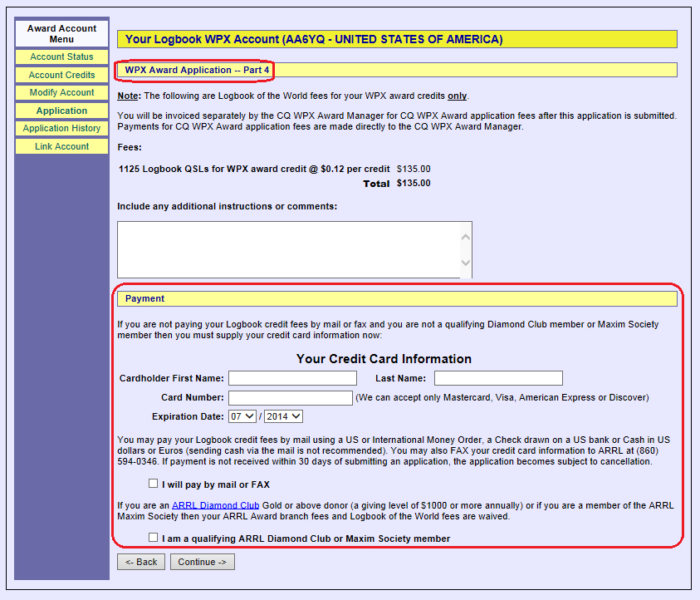This screenshot has height=600, width=700.
Task: Follow the ARRL Diamond Club link
Action: (x=215, y=505)
